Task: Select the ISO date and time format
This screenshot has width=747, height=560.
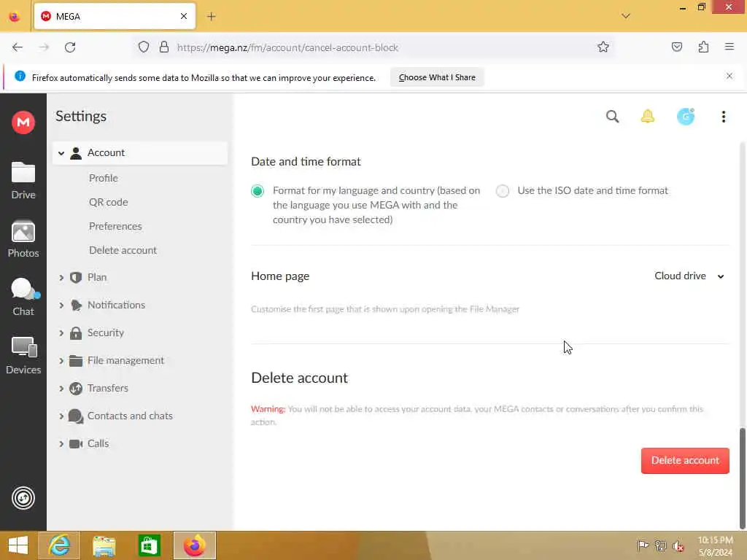Action: coord(502,191)
